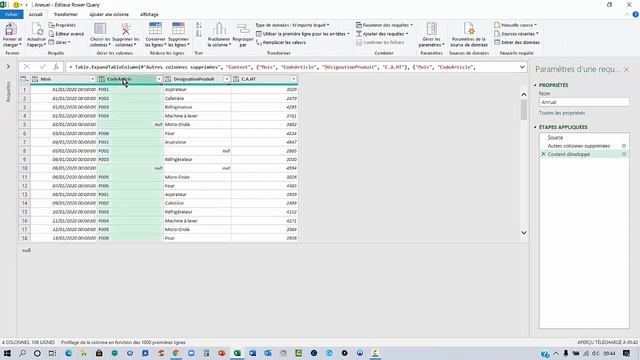Image resolution: width=640 pixels, height=360 pixels.
Task: Open the Ajouter des requêtes dropdown
Action: click(382, 34)
